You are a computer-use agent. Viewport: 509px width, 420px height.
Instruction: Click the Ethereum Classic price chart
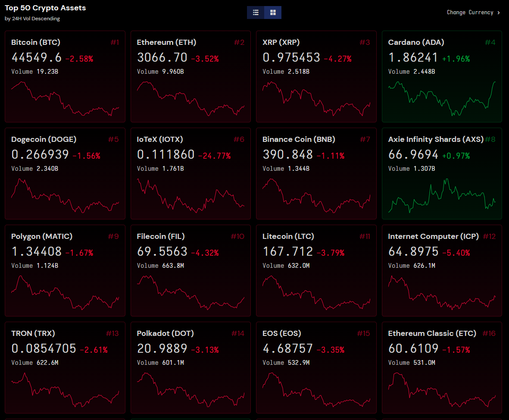442,390
